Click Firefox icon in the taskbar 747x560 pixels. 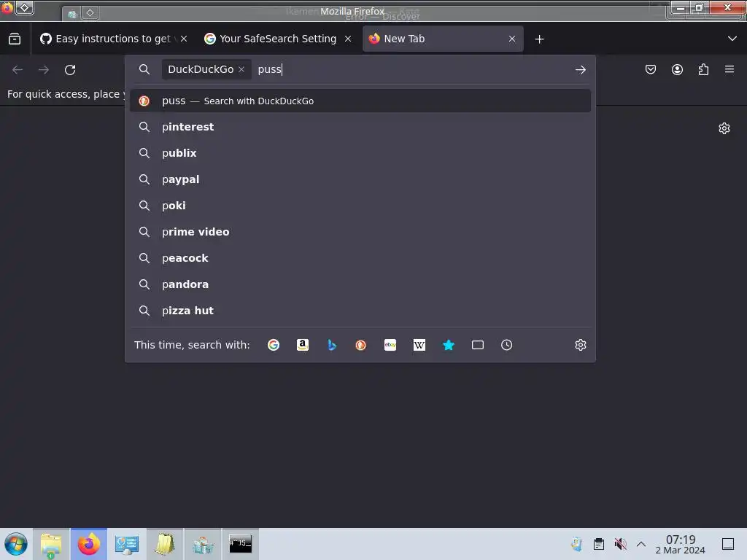88,544
